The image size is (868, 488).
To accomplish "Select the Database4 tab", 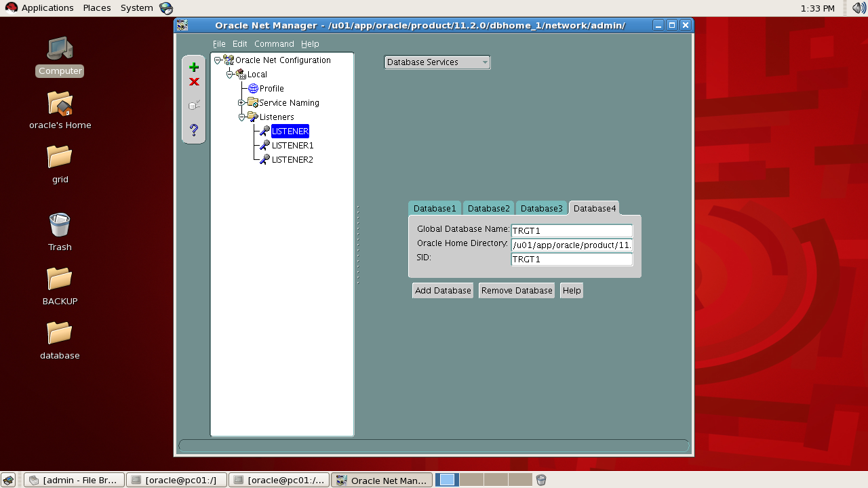I will coord(595,208).
